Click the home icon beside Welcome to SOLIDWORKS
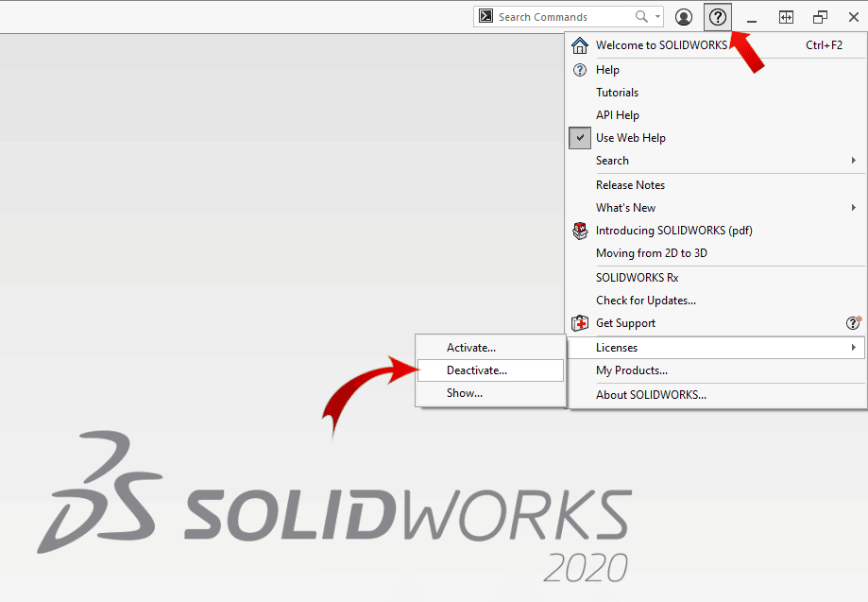 [579, 44]
